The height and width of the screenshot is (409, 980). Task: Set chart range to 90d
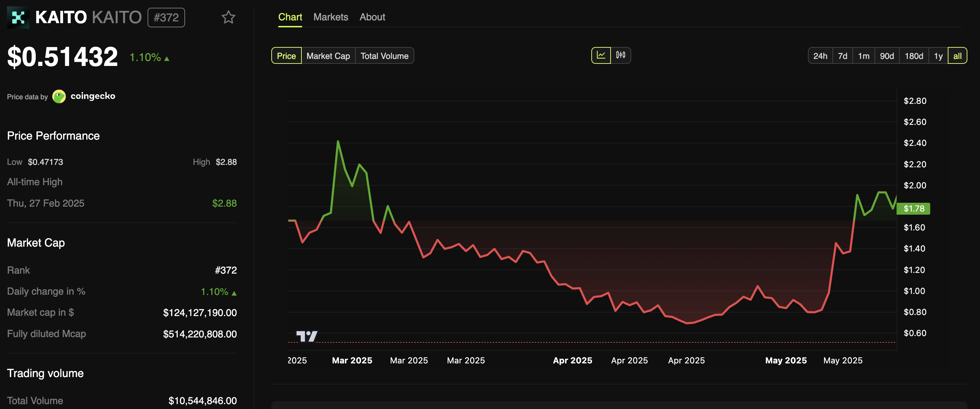[886, 56]
